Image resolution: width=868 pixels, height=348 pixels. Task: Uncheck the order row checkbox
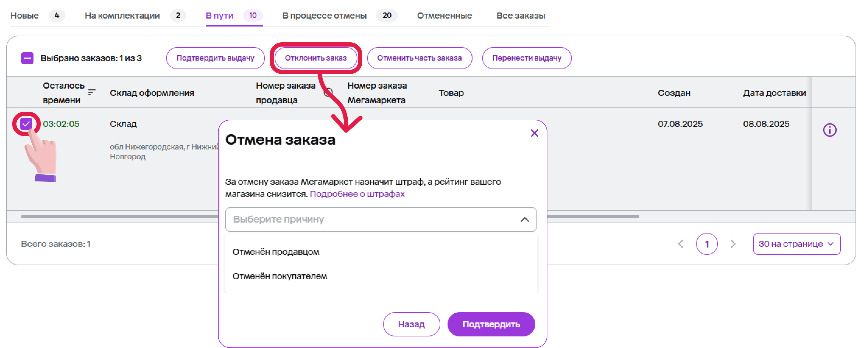point(26,124)
